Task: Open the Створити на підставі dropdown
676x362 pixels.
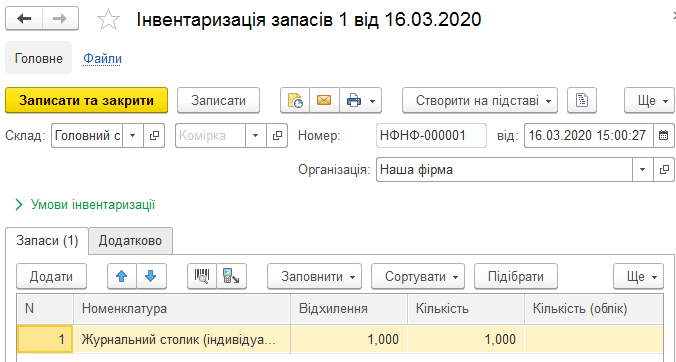Action: (480, 100)
